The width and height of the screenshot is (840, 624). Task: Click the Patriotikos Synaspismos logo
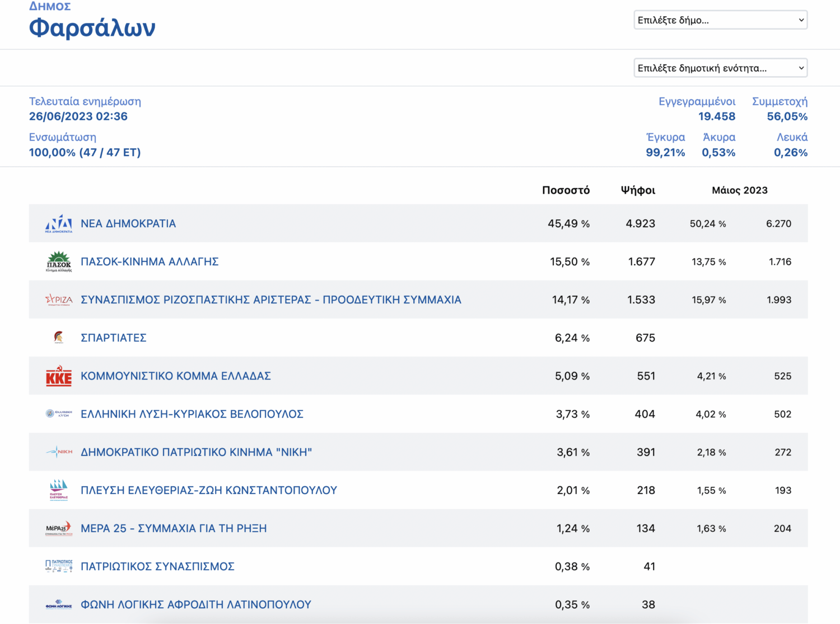tap(59, 566)
